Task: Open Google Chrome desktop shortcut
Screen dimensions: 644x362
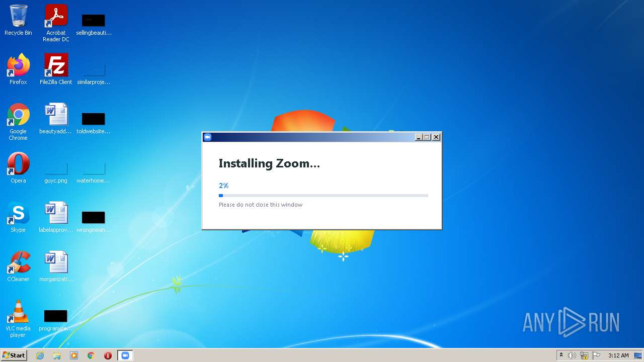Action: point(18,122)
